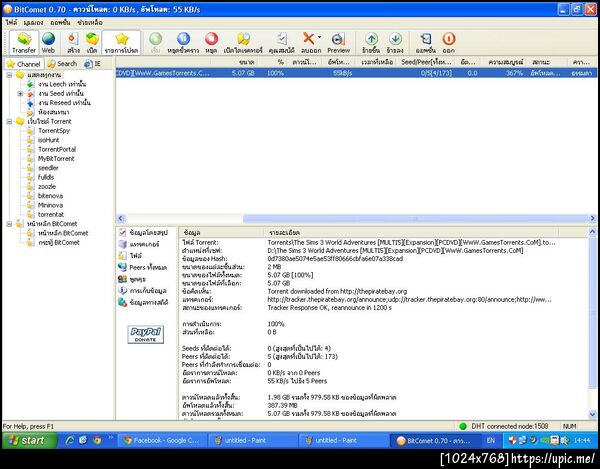This screenshot has width=600, height=469.
Task: Collapse the all-tasks root tree node
Action: (9, 75)
